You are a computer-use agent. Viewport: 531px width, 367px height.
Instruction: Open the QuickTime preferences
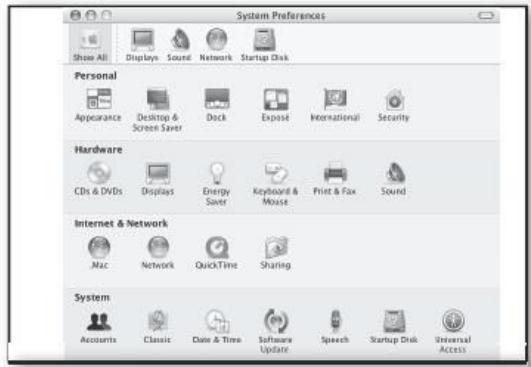(216, 253)
